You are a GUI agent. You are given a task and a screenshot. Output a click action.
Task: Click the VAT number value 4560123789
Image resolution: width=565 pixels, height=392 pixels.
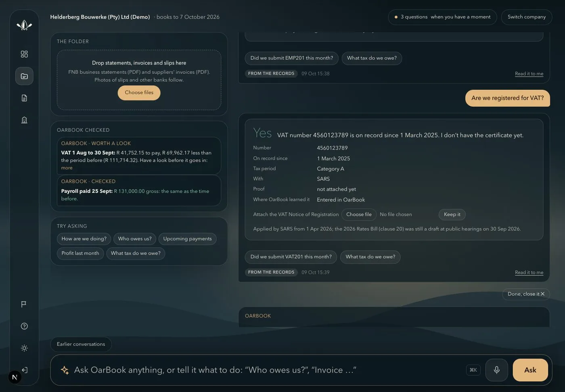click(x=332, y=148)
